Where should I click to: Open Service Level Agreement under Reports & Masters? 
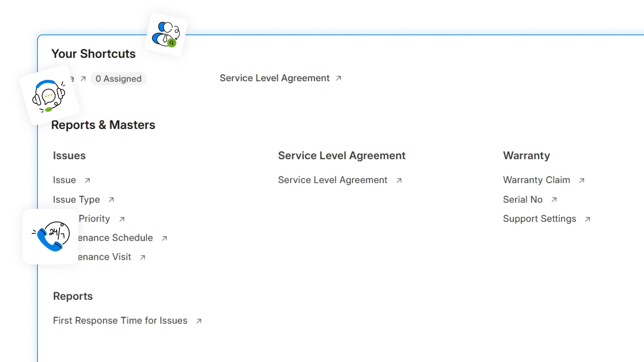coord(333,180)
